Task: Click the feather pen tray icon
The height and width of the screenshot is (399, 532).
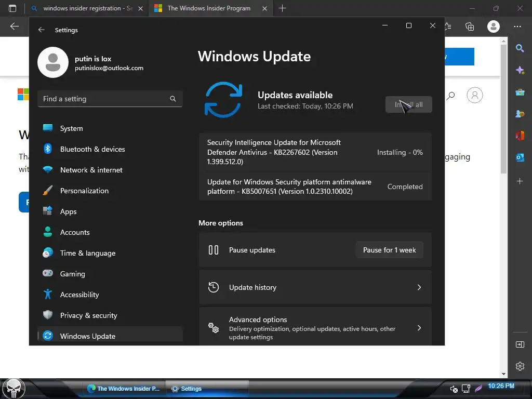Action: coord(478,388)
